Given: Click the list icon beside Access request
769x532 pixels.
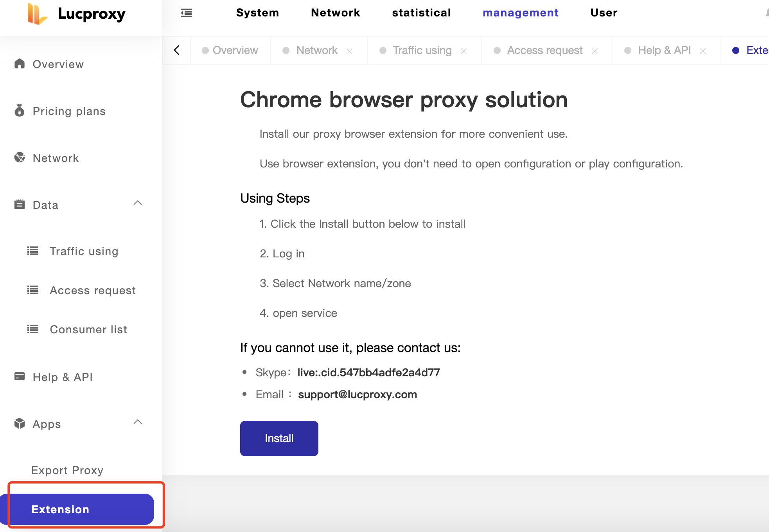Looking at the screenshot, I should tap(33, 290).
